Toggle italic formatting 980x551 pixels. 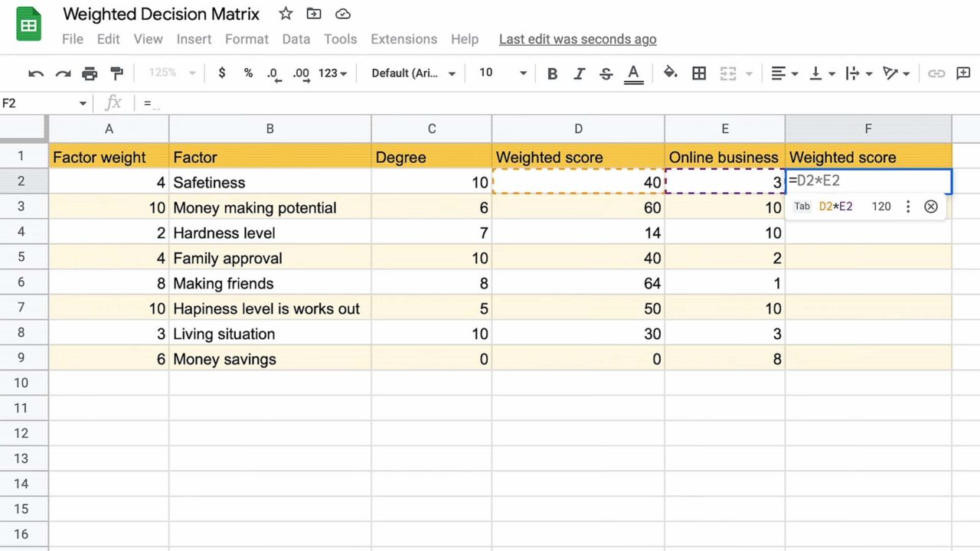(579, 73)
